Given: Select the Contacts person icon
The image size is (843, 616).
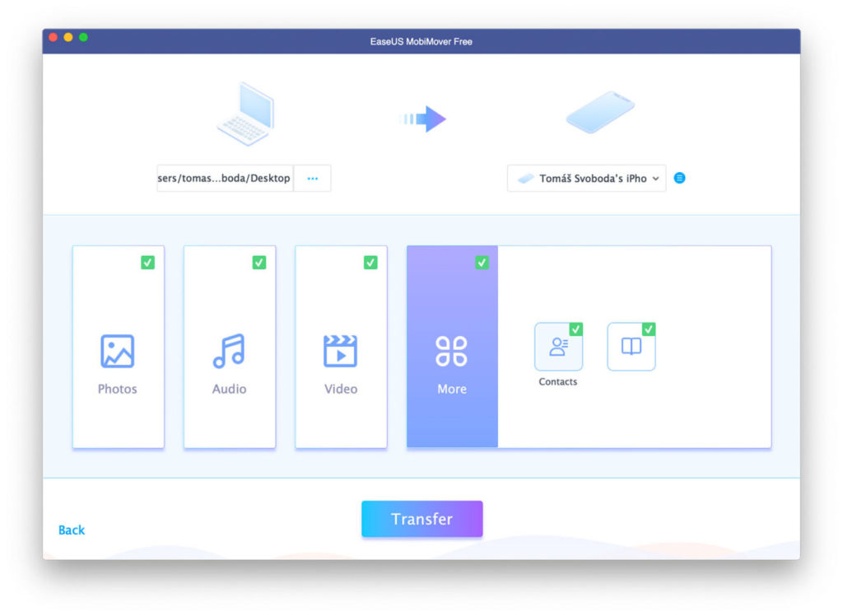Looking at the screenshot, I should coord(559,347).
